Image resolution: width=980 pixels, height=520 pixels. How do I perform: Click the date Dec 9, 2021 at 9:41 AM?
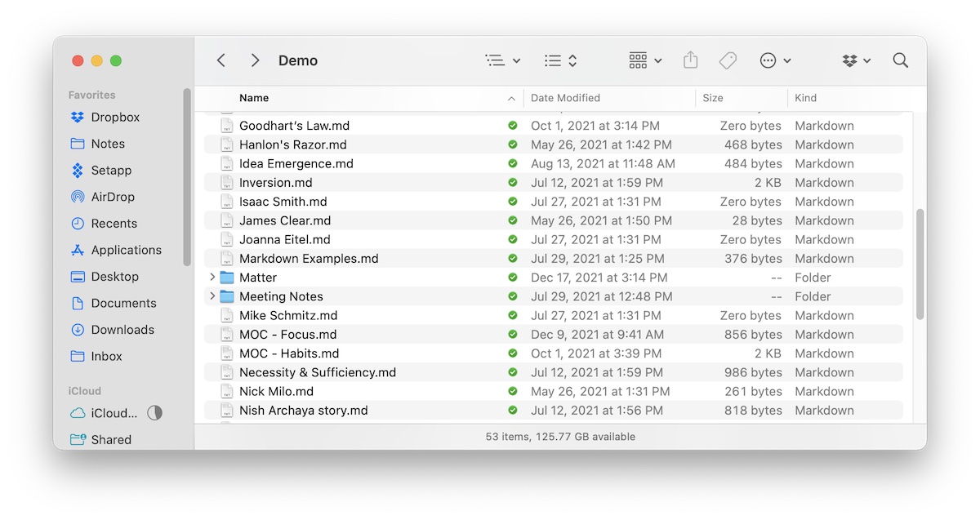click(x=598, y=335)
